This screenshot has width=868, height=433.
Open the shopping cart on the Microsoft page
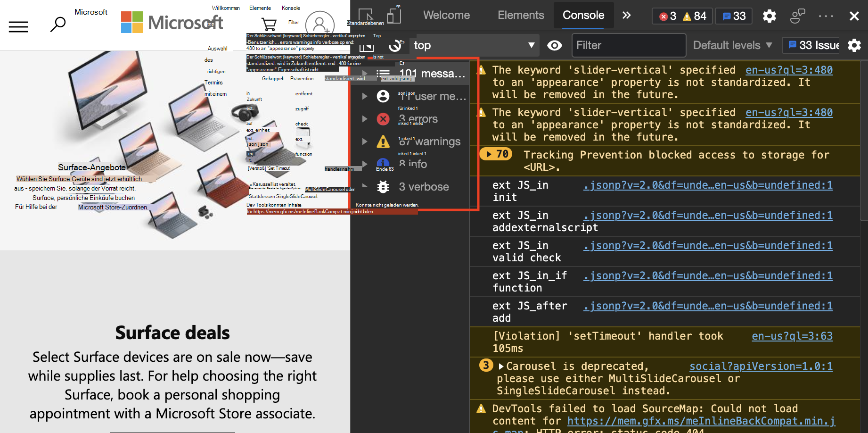(269, 24)
